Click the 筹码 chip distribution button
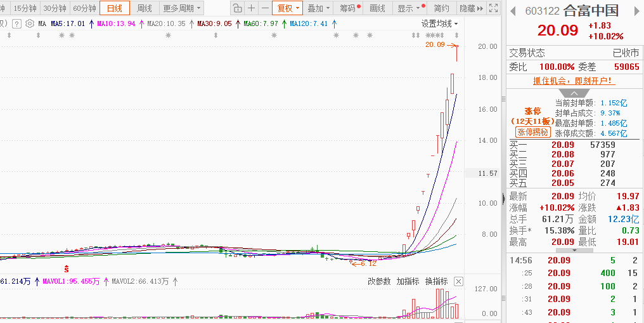Viewport: 644px width, 323px height. point(347,8)
